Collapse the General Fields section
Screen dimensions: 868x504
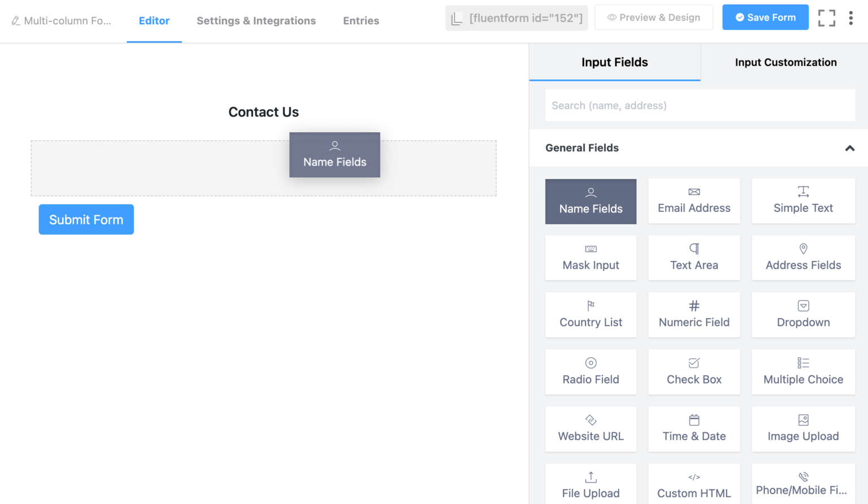(x=850, y=148)
